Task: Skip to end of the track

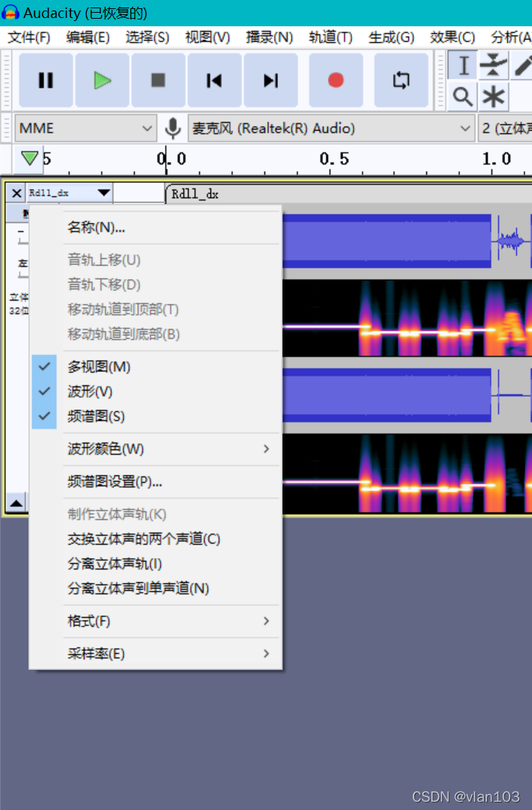Action: click(270, 80)
